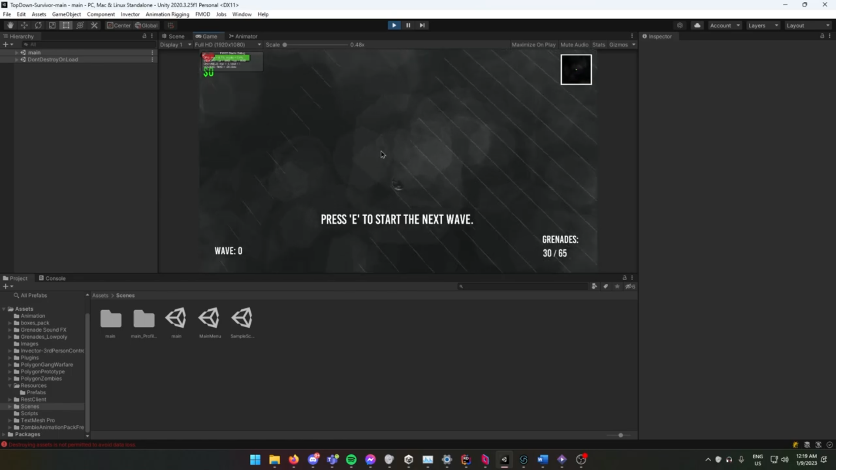Image resolution: width=868 pixels, height=470 pixels.
Task: Click search by label icon in Project
Action: click(x=606, y=286)
